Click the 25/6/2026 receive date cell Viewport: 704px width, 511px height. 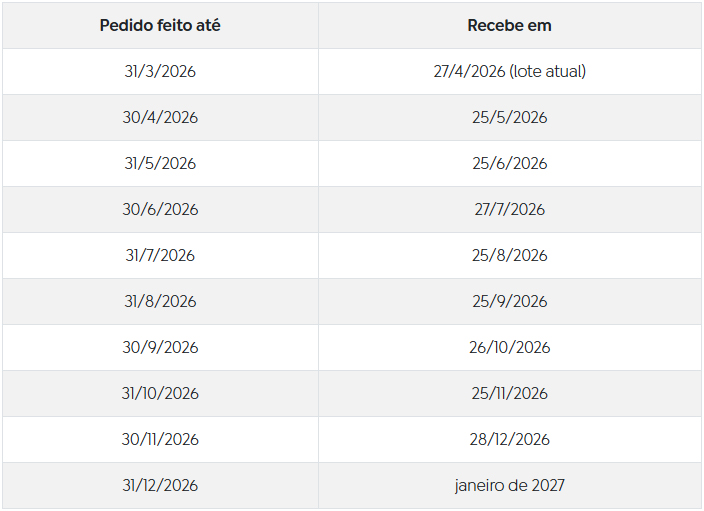coord(510,164)
